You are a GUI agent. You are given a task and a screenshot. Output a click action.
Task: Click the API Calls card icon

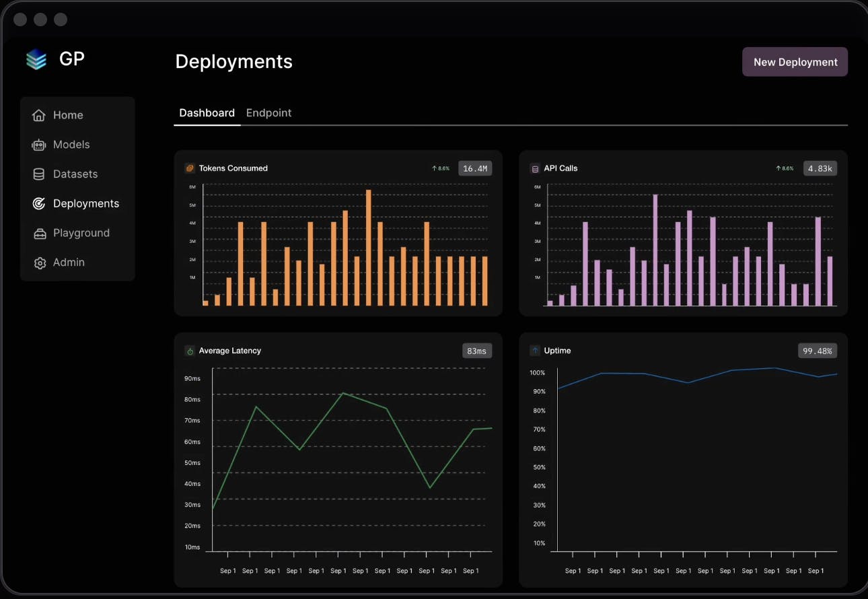click(535, 168)
